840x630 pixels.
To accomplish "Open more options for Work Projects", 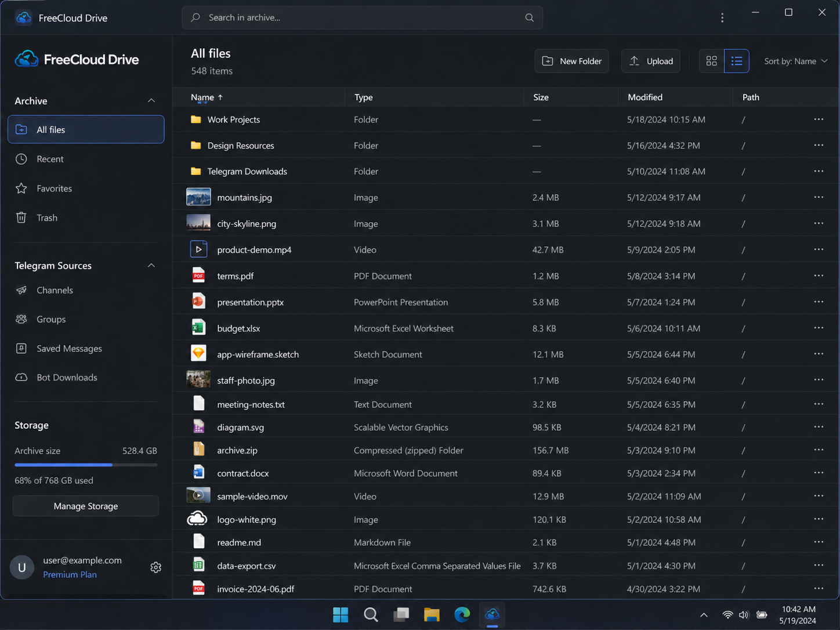I will pos(819,119).
